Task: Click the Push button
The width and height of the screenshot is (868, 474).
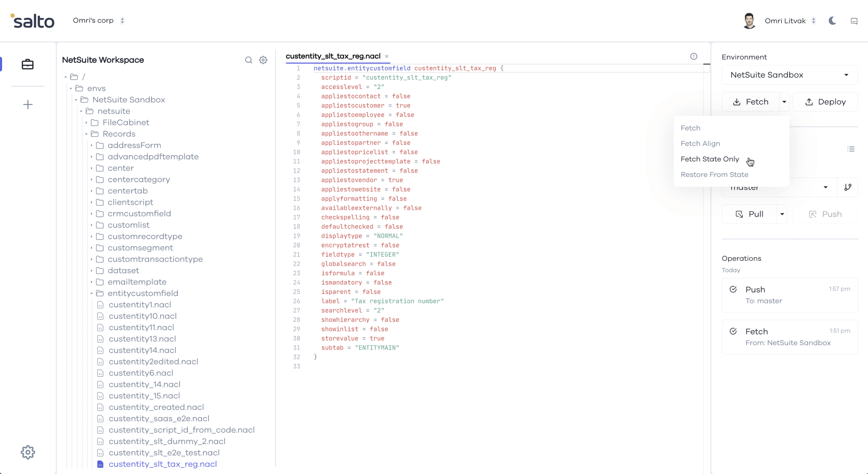Action: (825, 214)
